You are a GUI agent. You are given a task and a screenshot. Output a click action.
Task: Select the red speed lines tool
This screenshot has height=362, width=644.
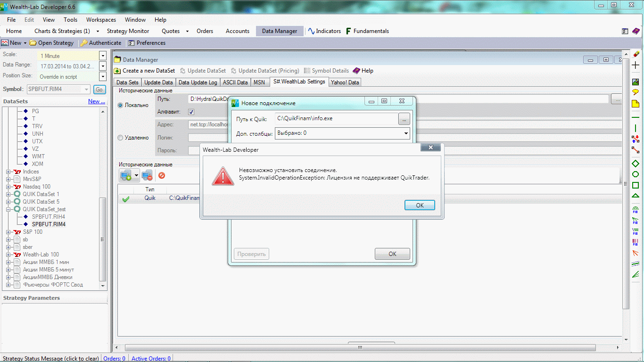[x=636, y=253]
